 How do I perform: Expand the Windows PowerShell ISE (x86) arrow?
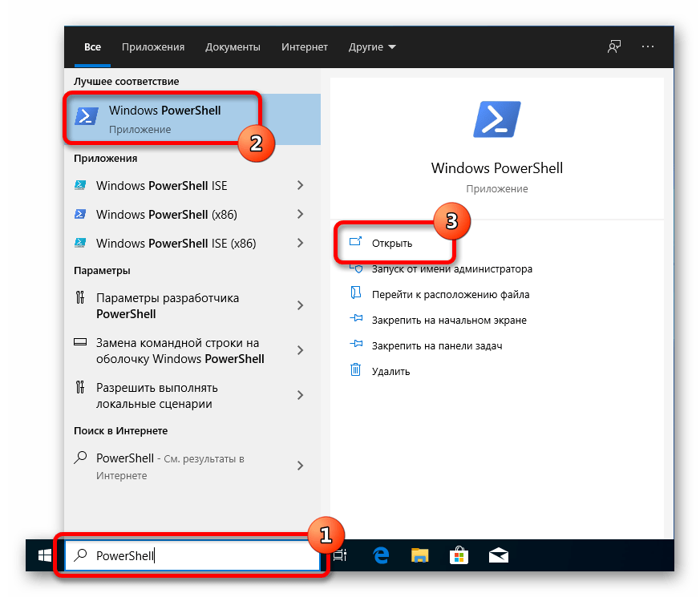(301, 243)
